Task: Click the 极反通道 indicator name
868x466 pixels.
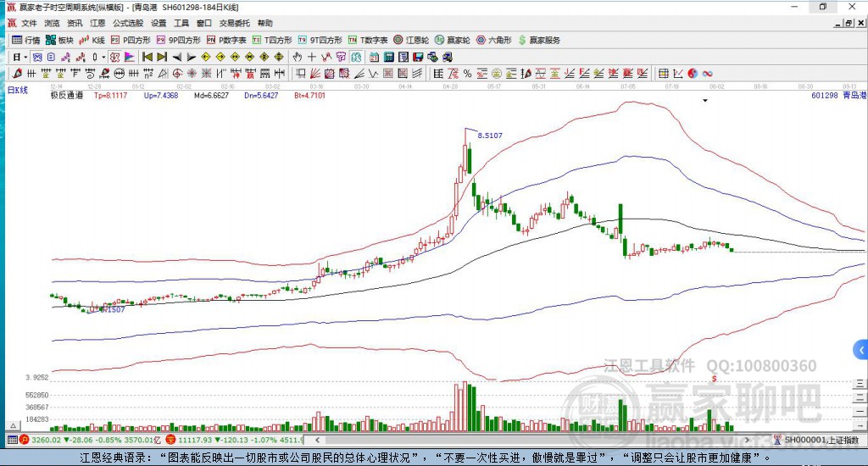Action: pos(66,95)
